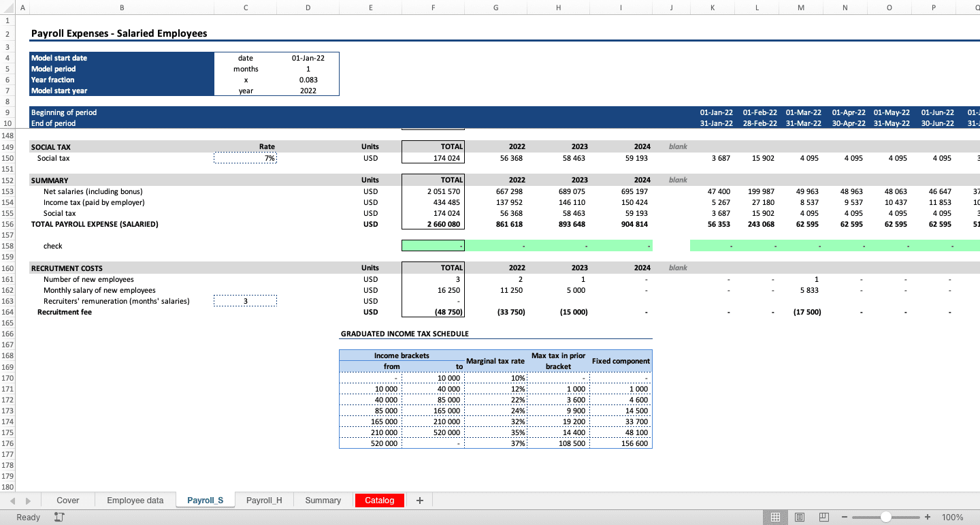980x525 pixels.
Task: Switch to the Payroll_H sheet tab
Action: [263, 500]
